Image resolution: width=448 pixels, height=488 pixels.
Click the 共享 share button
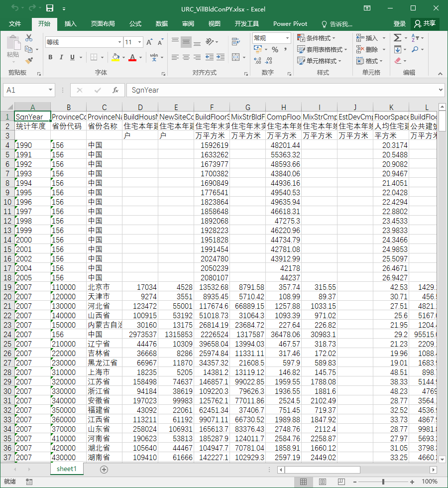425,24
